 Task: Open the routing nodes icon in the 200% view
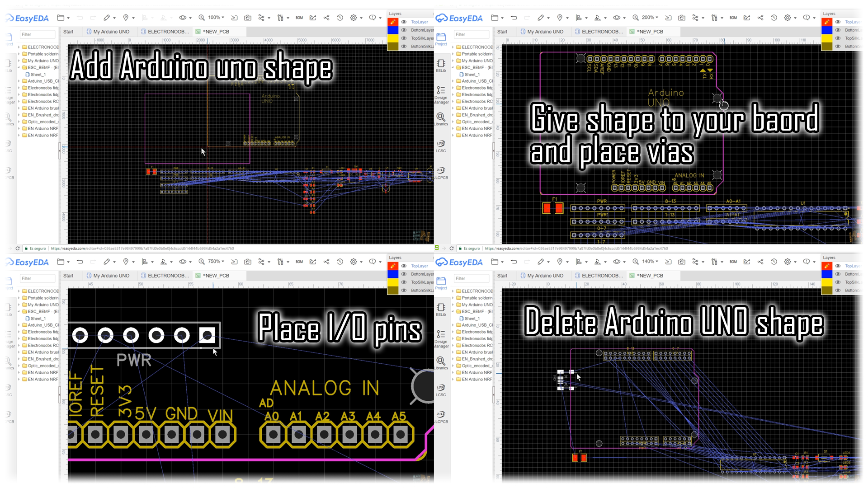[695, 18]
